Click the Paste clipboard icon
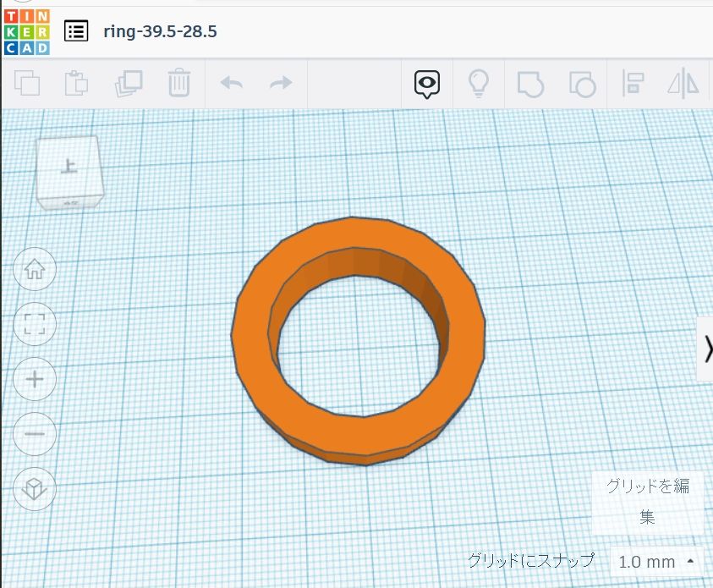This screenshot has width=713, height=588. pos(77,83)
